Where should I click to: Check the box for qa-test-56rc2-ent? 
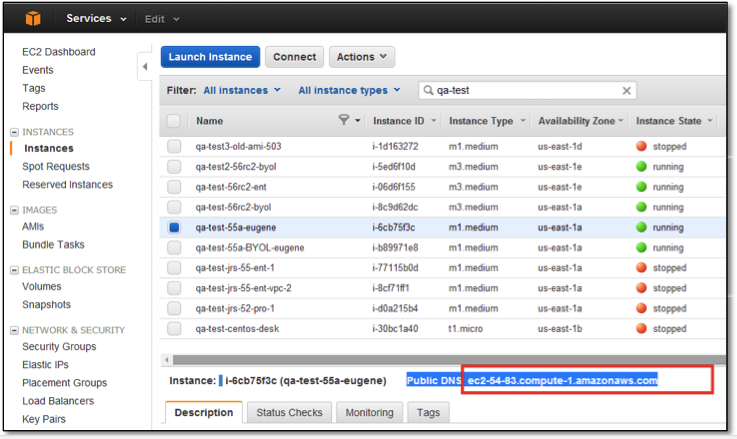point(174,187)
